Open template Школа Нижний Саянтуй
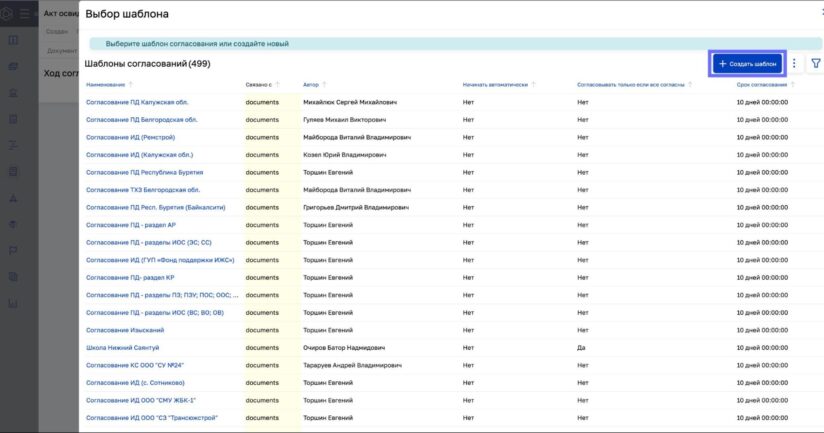This screenshot has width=824, height=433. pyautogui.click(x=122, y=348)
